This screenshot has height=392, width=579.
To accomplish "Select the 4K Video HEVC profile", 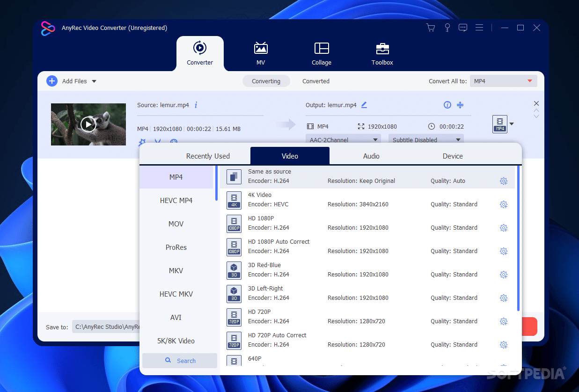I will point(328,200).
